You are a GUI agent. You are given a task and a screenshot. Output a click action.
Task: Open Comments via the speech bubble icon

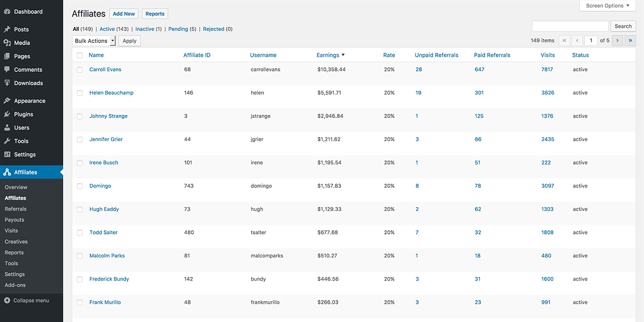coord(8,69)
